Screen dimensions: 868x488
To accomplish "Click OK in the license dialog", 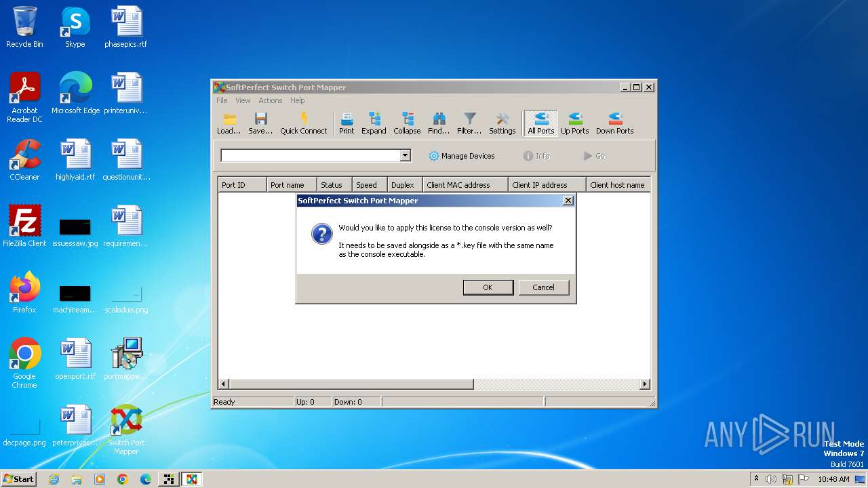I will point(488,287).
